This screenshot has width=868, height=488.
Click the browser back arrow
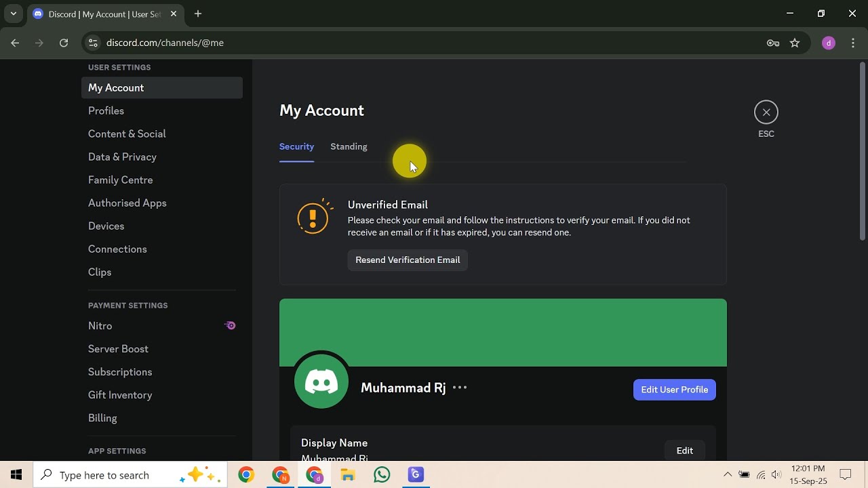[x=15, y=43]
